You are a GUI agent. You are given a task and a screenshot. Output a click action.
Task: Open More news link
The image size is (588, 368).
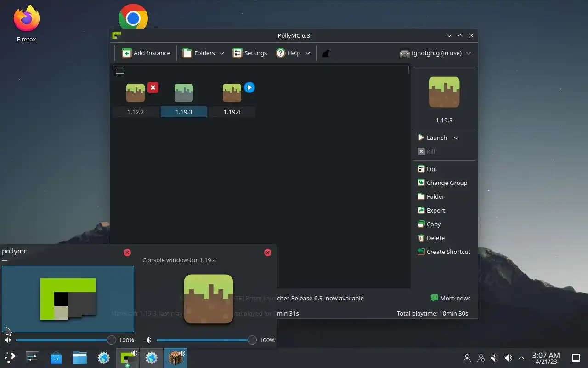(450, 298)
